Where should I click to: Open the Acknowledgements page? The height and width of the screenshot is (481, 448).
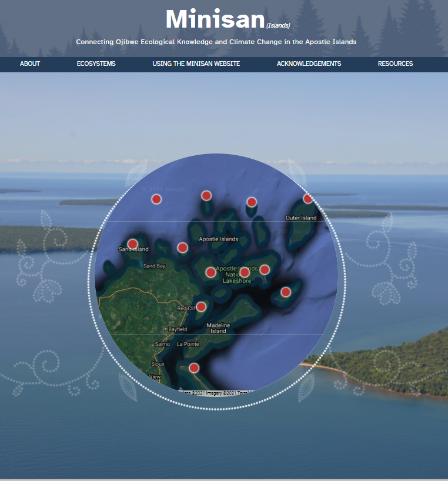(x=309, y=64)
